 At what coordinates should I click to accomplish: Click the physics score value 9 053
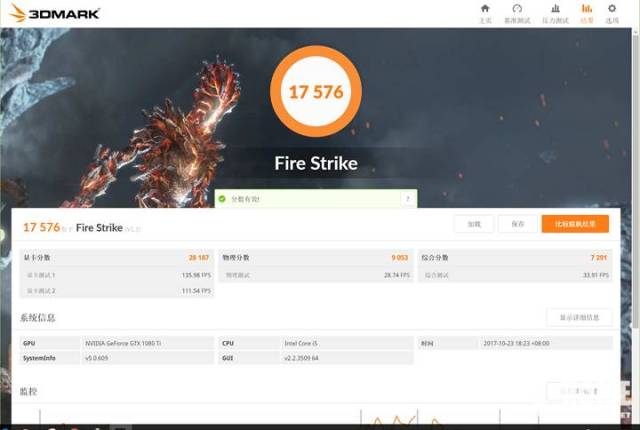coord(400,257)
